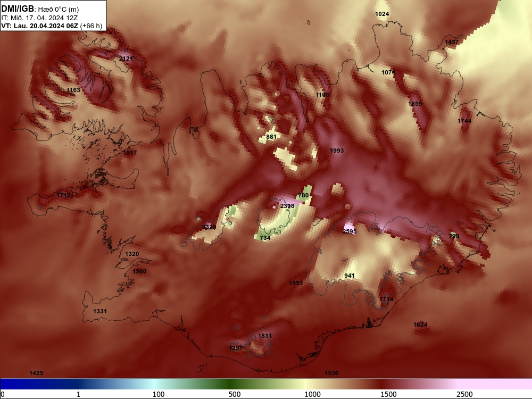
Task: Click the map value 881
Action: (271, 137)
